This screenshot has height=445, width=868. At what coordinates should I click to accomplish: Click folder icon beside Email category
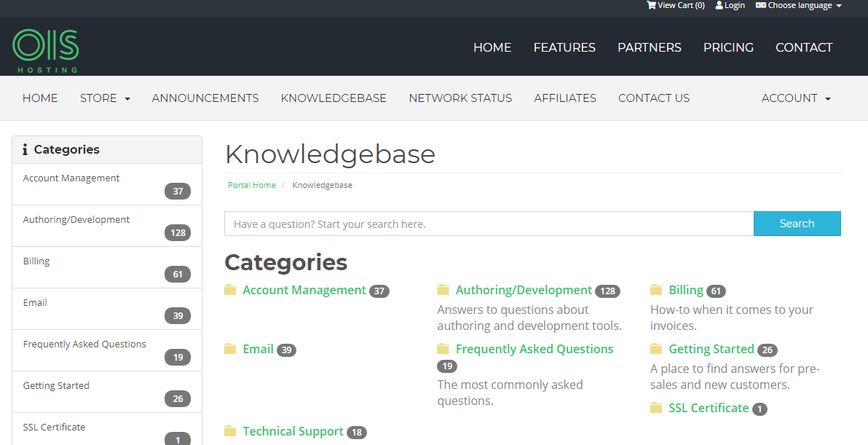(x=229, y=349)
